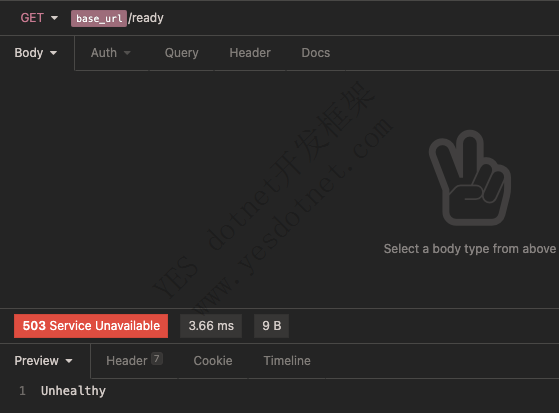Image resolution: width=559 pixels, height=413 pixels.
Task: Open the response Header tab with 7 badge
Action: tap(134, 360)
